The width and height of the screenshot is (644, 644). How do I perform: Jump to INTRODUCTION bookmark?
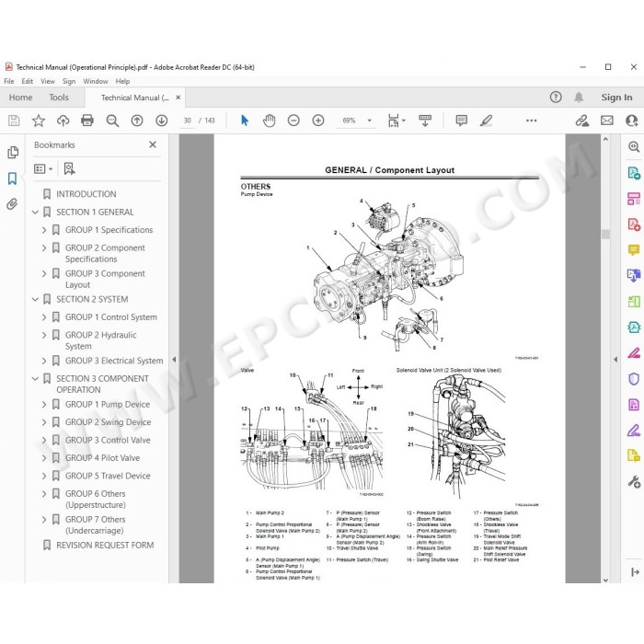click(x=86, y=194)
